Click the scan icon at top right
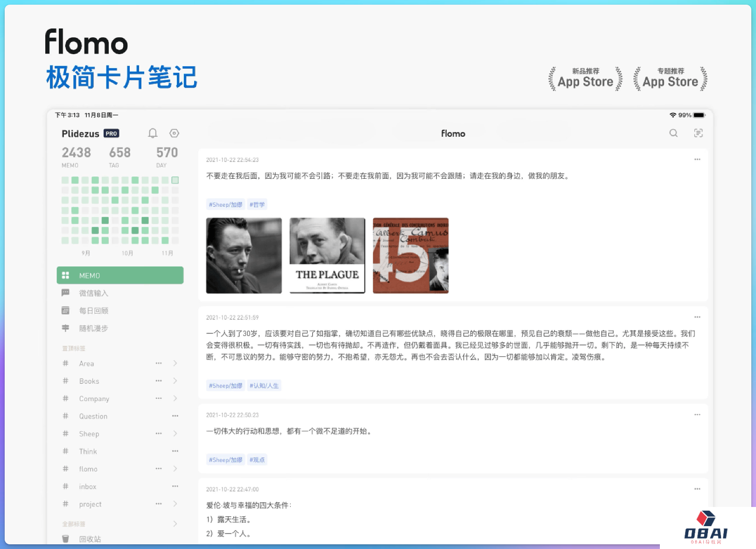 pos(698,133)
